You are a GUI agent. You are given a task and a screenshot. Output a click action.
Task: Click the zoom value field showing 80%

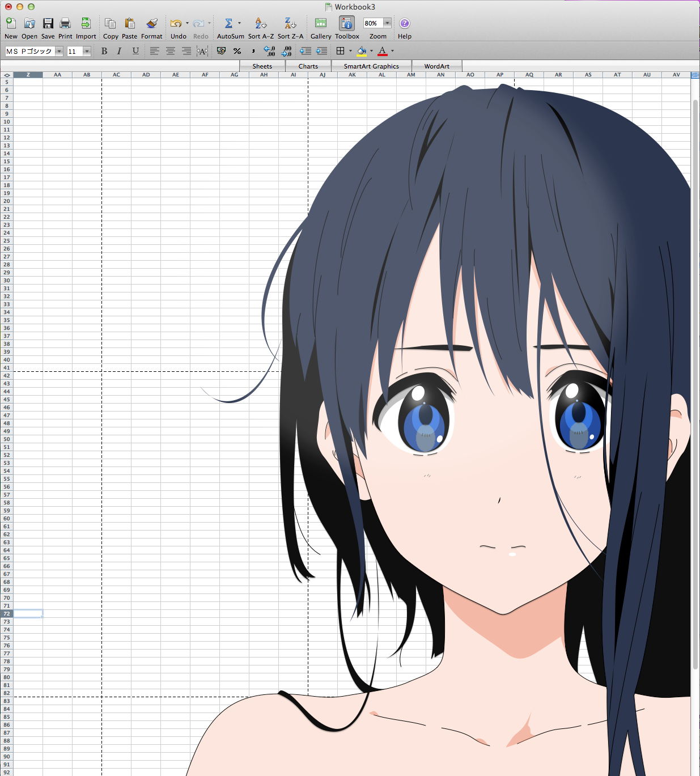click(x=373, y=23)
